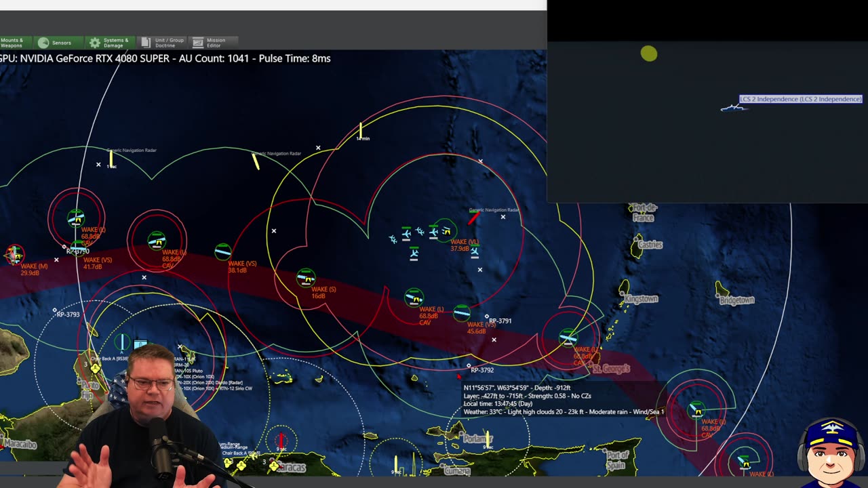Click the Kingstown city label
The height and width of the screenshot is (488, 868).
tap(641, 299)
